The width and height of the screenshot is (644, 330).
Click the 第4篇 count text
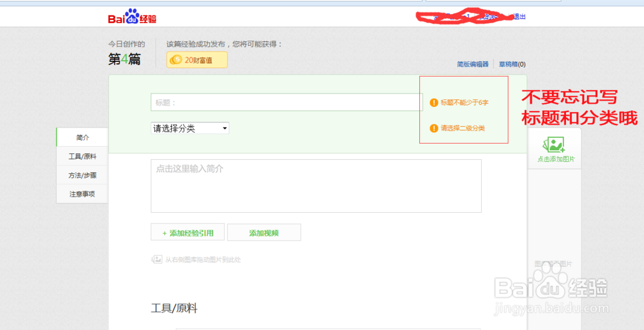(x=124, y=59)
